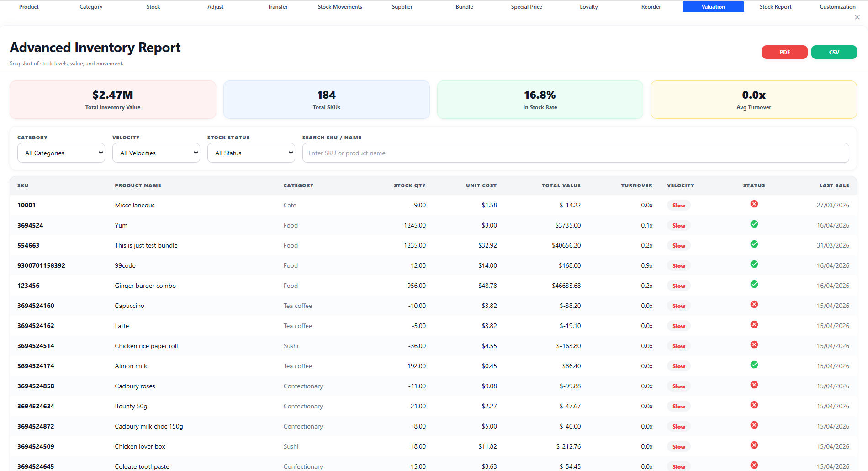Click the Avg Turnover card
This screenshot has width=868, height=471.
click(x=754, y=100)
